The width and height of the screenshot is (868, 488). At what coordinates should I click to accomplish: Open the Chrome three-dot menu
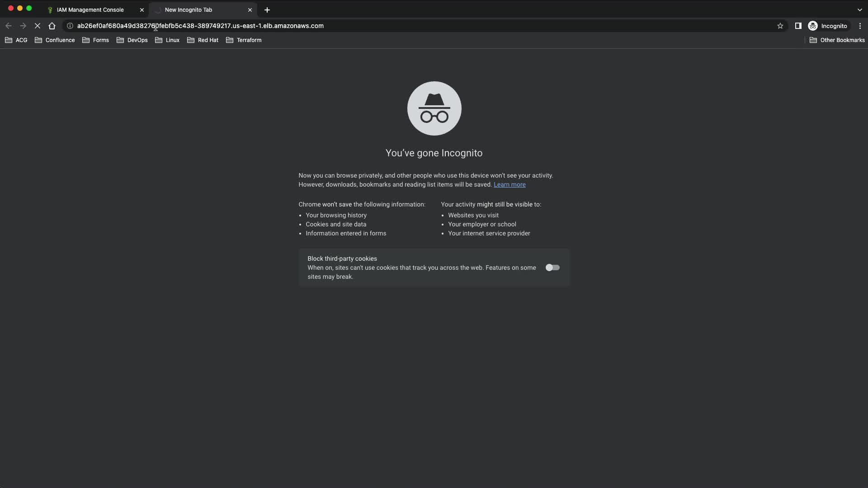(x=860, y=26)
